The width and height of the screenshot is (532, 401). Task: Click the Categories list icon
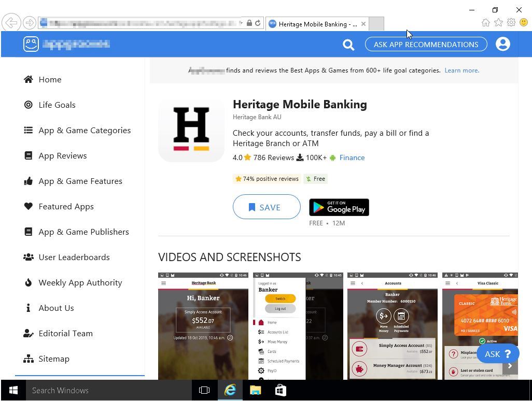pos(29,130)
